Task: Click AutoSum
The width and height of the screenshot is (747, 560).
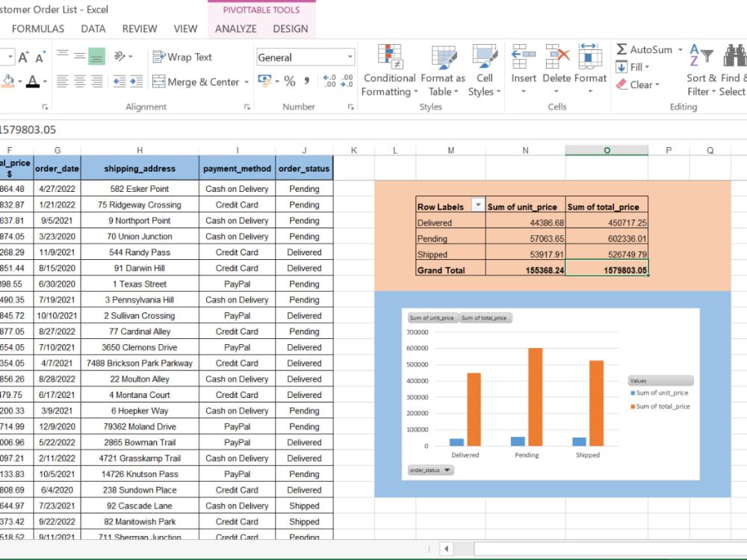Action: [x=644, y=49]
